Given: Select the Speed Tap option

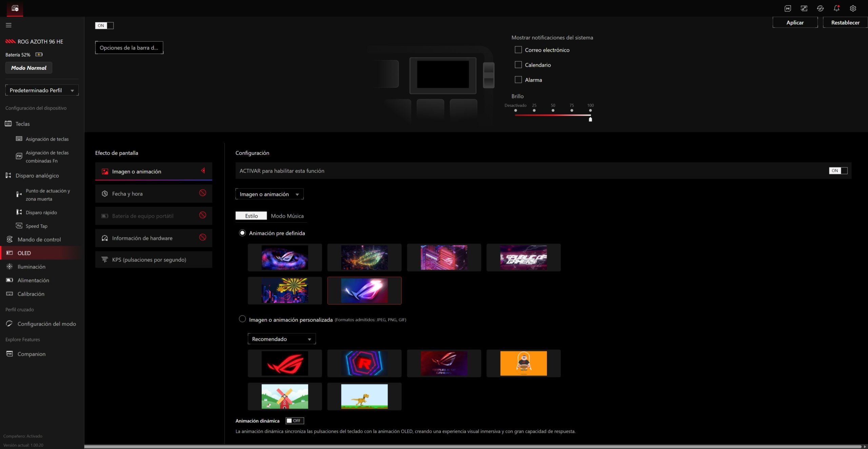Looking at the screenshot, I should tap(36, 226).
